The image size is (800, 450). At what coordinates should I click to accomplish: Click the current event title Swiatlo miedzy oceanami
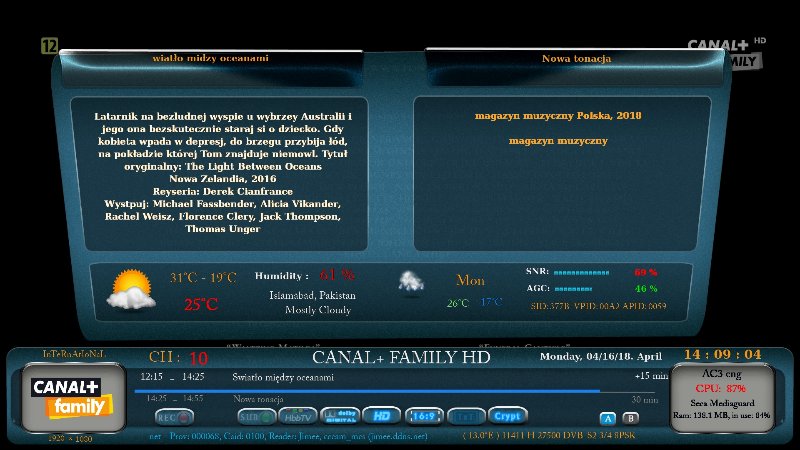(x=283, y=378)
